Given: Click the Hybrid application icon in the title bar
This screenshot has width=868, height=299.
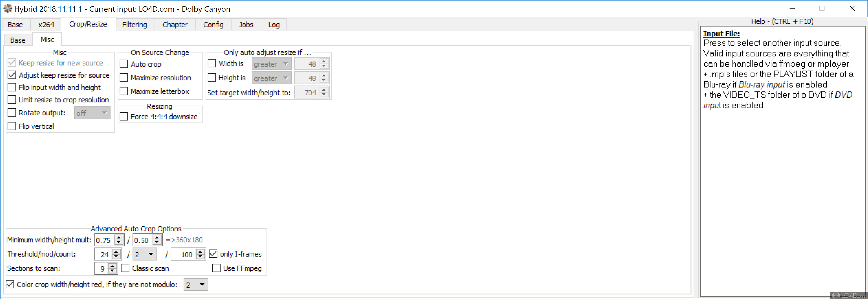Looking at the screenshot, I should pyautogui.click(x=8, y=9).
